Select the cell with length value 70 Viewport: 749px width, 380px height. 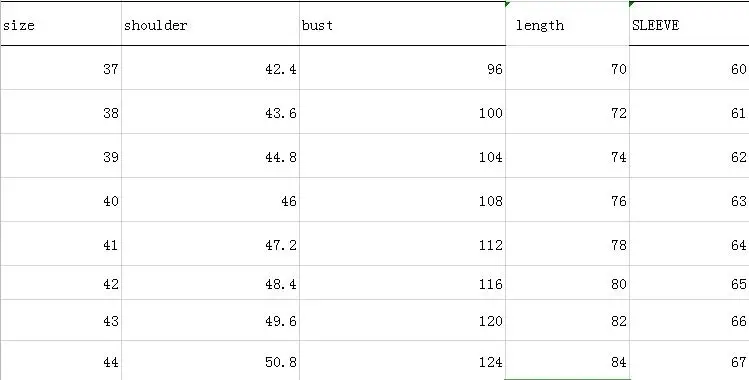(x=567, y=68)
